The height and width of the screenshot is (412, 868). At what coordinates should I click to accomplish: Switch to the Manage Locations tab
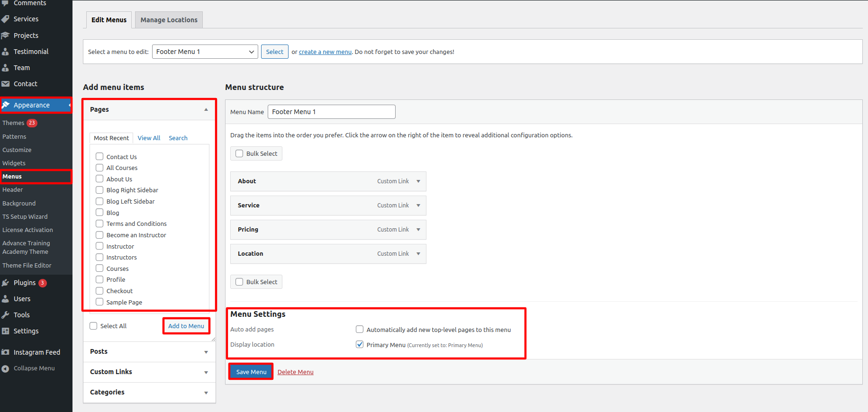click(169, 20)
